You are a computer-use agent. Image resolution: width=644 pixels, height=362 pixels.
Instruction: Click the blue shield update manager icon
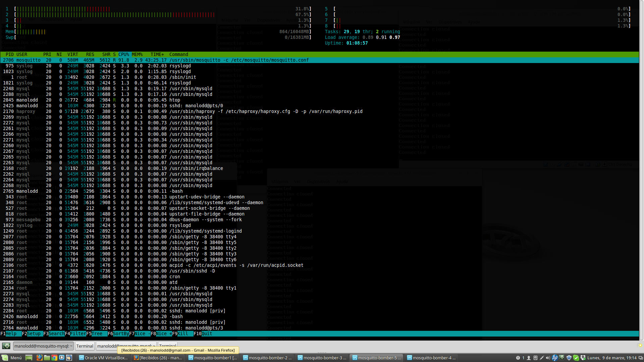coord(569,358)
